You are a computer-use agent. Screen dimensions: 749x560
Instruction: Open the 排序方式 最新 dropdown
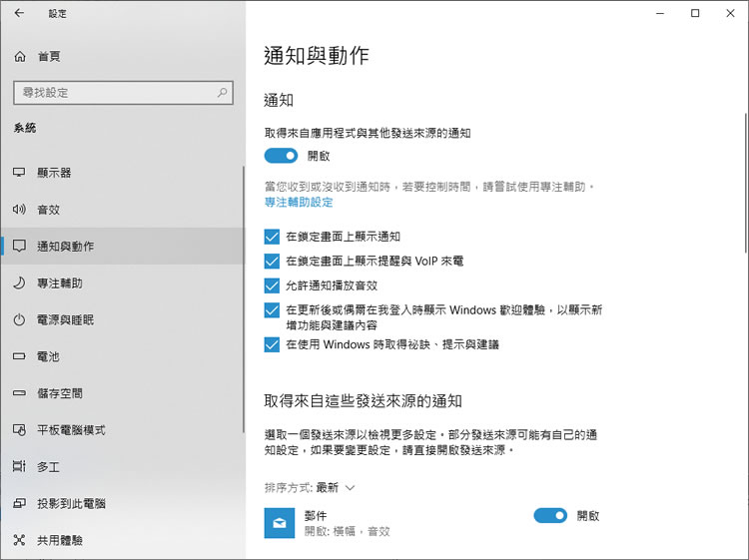310,487
